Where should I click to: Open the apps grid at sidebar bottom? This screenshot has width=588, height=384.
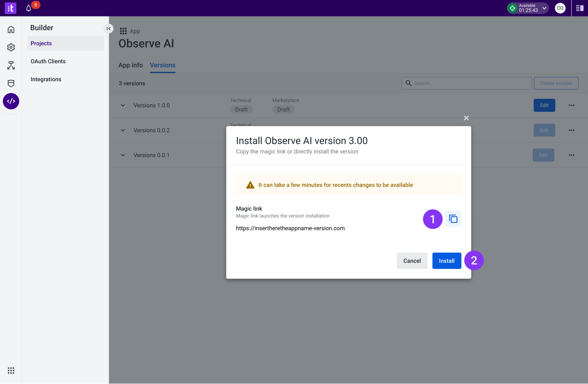(11, 370)
